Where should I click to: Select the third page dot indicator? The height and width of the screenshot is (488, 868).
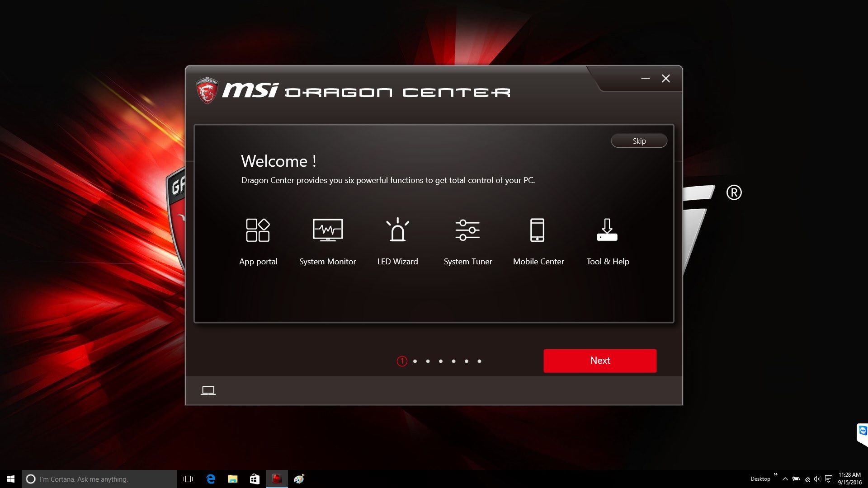(428, 361)
